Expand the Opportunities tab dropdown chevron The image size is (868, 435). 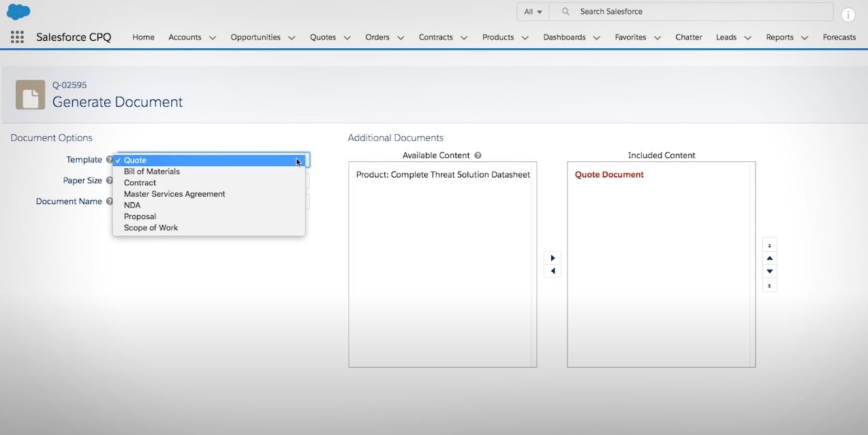292,38
